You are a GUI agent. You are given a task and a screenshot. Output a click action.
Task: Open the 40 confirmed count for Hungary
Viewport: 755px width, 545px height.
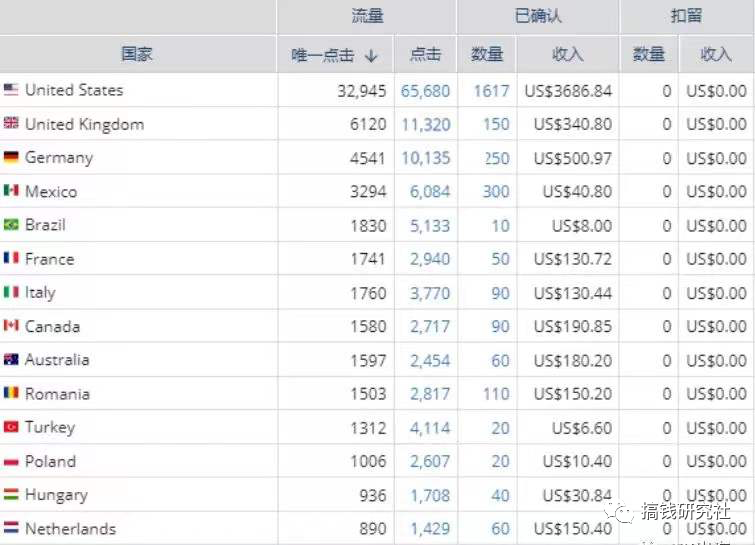[500, 495]
